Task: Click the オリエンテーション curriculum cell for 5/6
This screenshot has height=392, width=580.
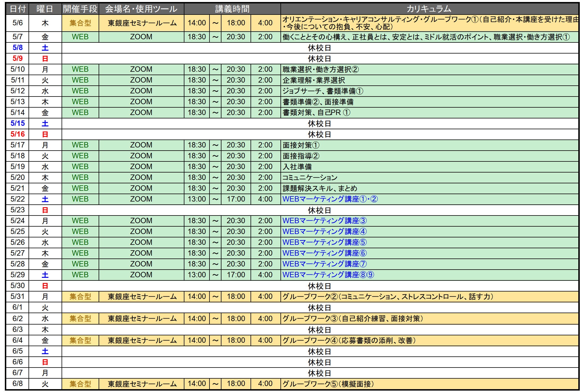Action: (x=430, y=23)
